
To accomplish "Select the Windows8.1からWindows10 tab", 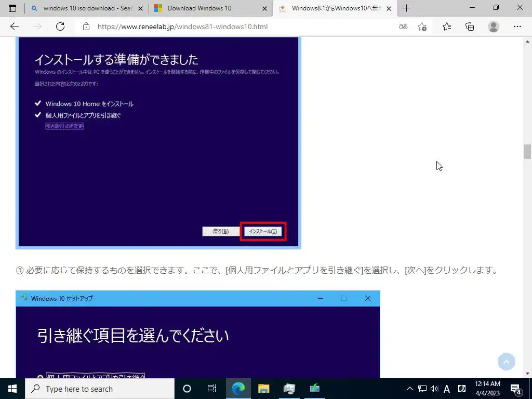I will coord(335,8).
